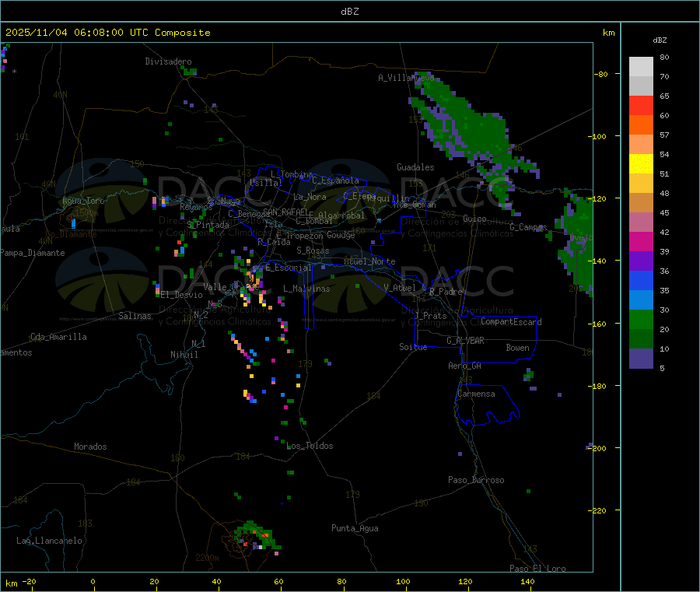The width and height of the screenshot is (700, 592).
Task: Select the purple 39-36 dBZ legend swatch
Action: click(641, 261)
